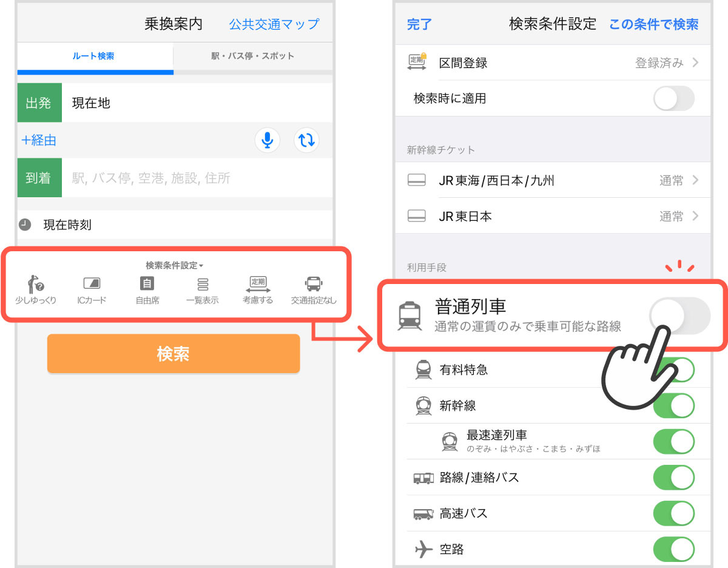Switch to the 駅・バス停・スポット tab

253,56
